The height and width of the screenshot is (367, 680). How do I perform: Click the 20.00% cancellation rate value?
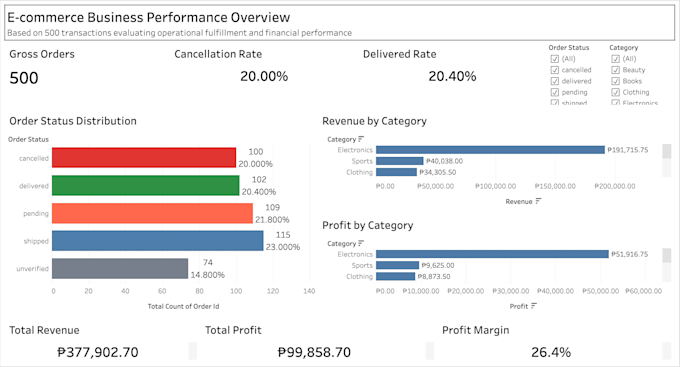click(264, 76)
